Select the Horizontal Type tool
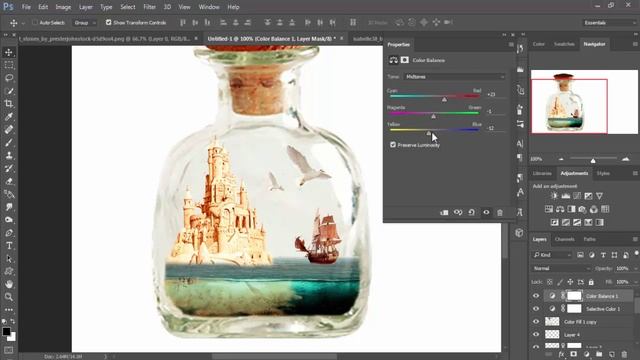The height and width of the screenshot is (360, 640). point(9,246)
